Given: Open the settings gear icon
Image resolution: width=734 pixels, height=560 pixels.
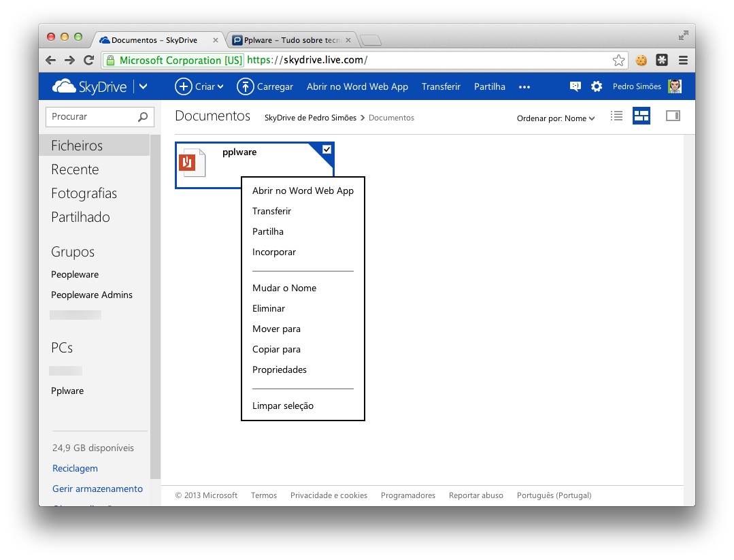Looking at the screenshot, I should [x=597, y=86].
